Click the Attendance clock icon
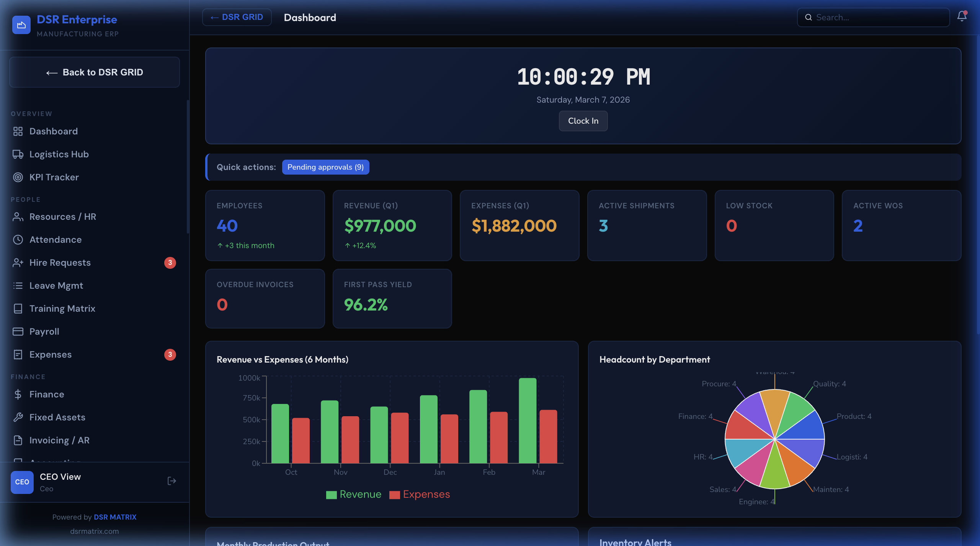The height and width of the screenshot is (546, 980). [18, 239]
